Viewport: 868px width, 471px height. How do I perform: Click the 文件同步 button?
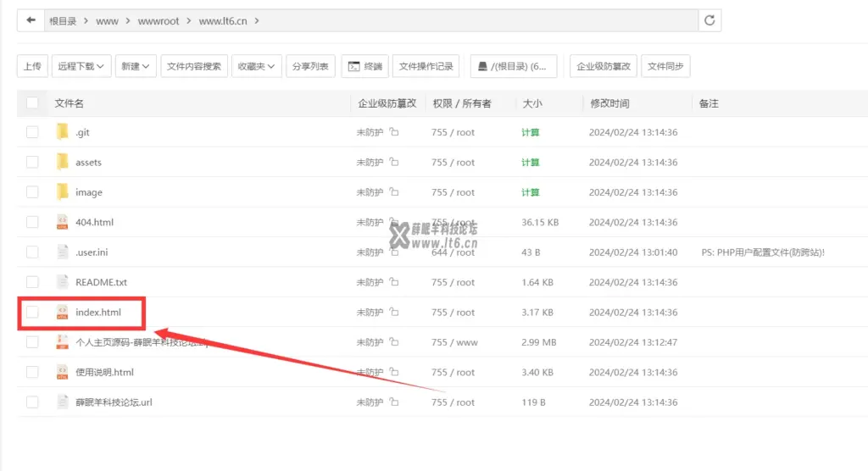click(665, 66)
